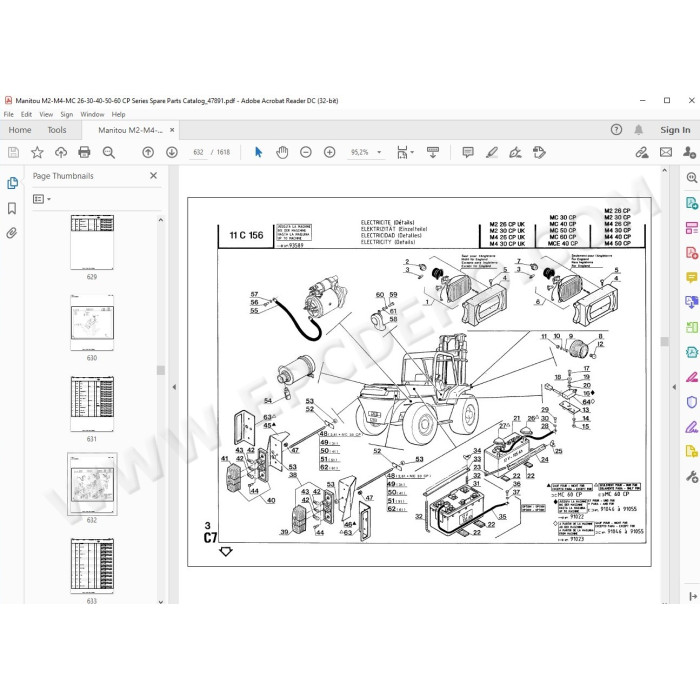Open the find text magnifier icon
This screenshot has height=700, width=700.
pyautogui.click(x=108, y=153)
